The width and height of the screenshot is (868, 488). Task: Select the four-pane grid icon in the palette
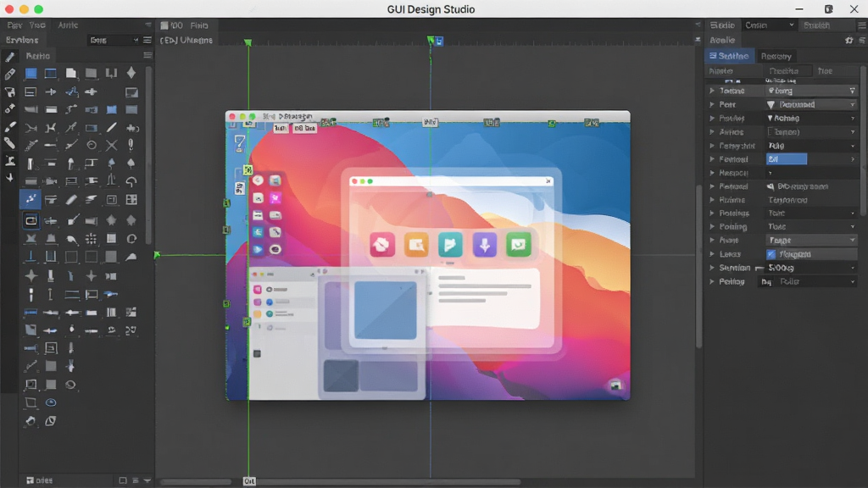[x=131, y=200]
